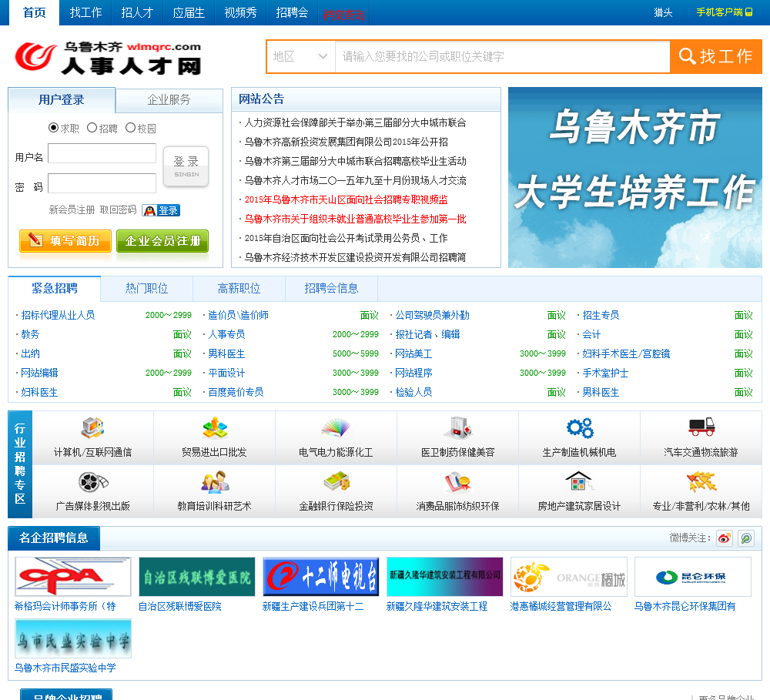Select the 紧急招聘 tab
This screenshot has width=770, height=700.
pyautogui.click(x=55, y=288)
